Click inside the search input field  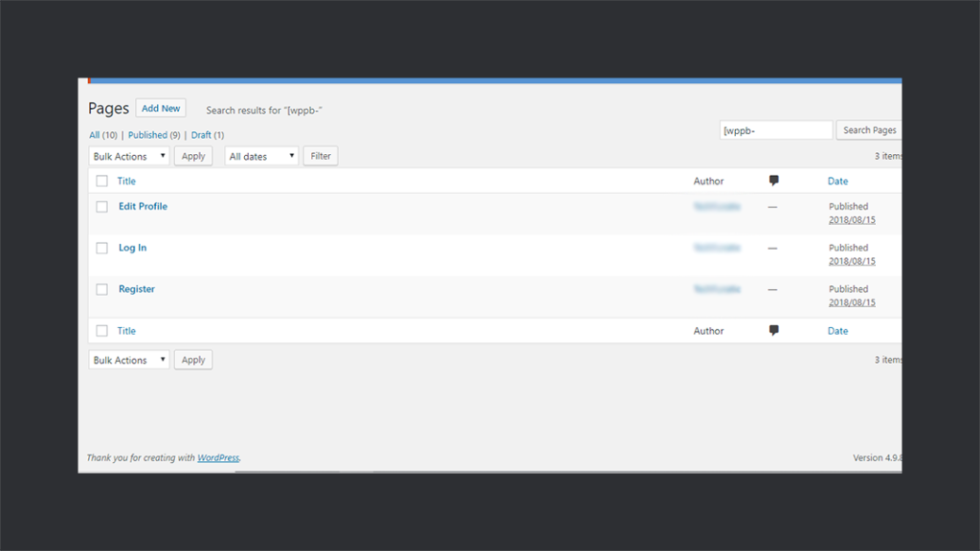tap(775, 129)
